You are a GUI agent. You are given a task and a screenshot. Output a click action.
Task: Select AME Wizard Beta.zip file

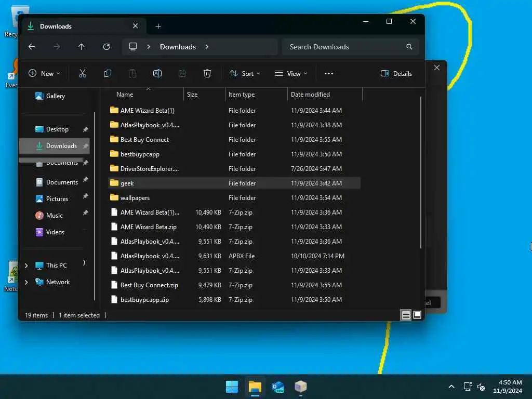pyautogui.click(x=234, y=227)
